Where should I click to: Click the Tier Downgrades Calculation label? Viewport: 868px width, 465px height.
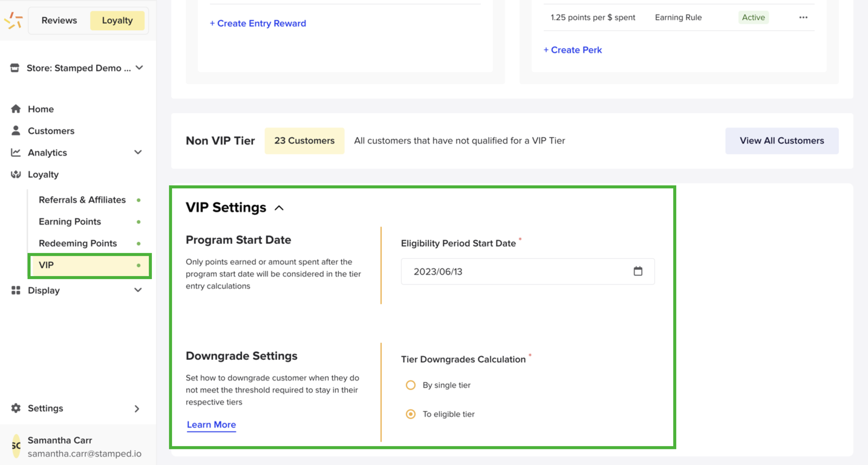click(463, 359)
